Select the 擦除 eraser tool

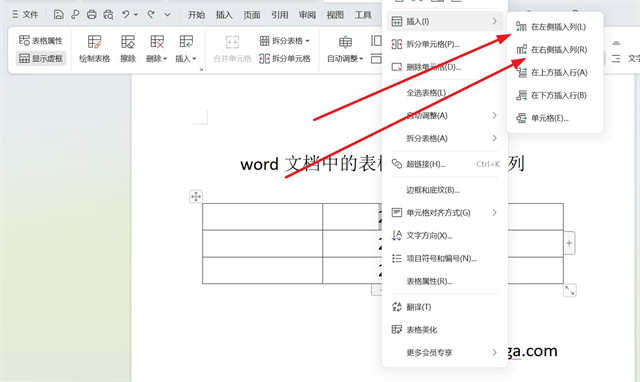point(128,49)
